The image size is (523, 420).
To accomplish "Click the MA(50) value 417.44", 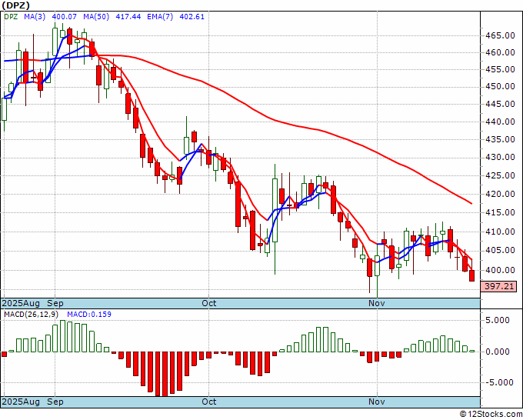I will (128, 17).
